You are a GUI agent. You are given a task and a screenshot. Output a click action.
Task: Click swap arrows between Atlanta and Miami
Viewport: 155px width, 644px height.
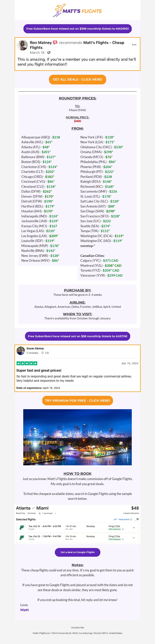pos(33,508)
